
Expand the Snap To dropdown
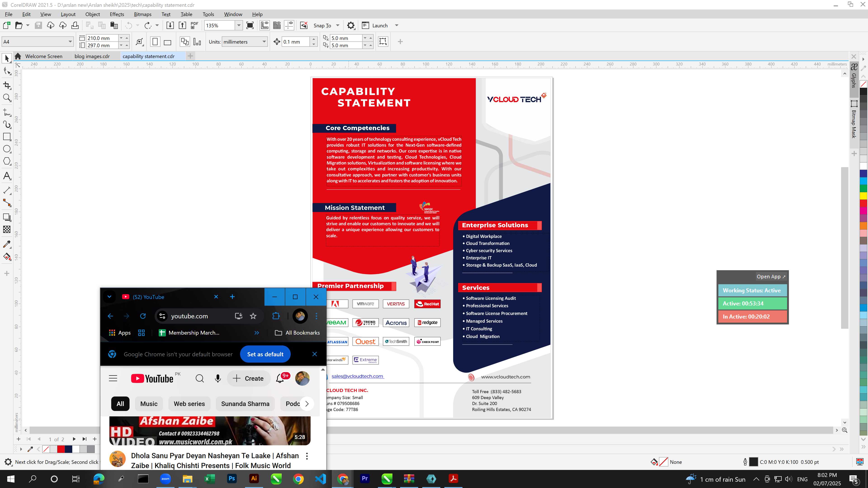click(338, 25)
